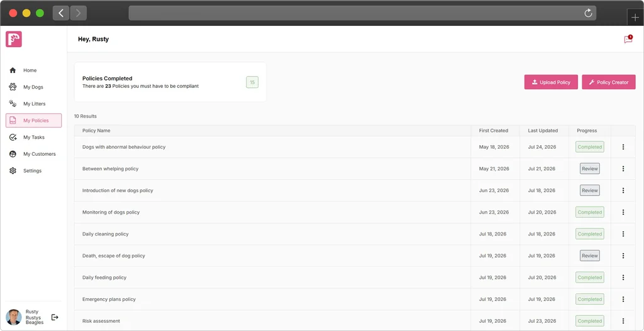Open the chat notifications icon

628,40
